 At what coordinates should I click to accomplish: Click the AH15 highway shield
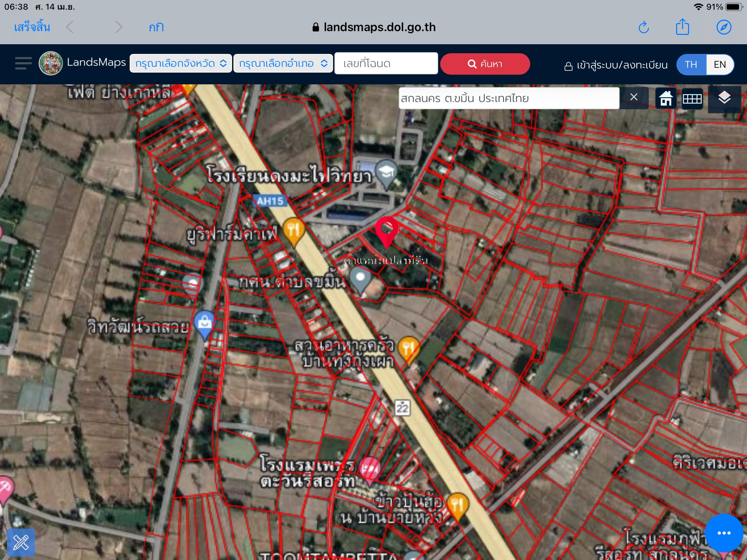pyautogui.click(x=270, y=200)
